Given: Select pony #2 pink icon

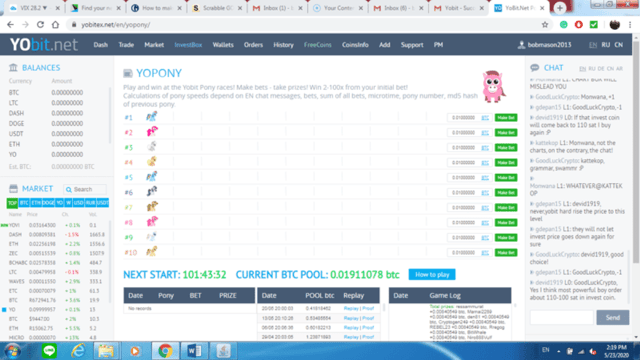Looking at the screenshot, I should [152, 132].
